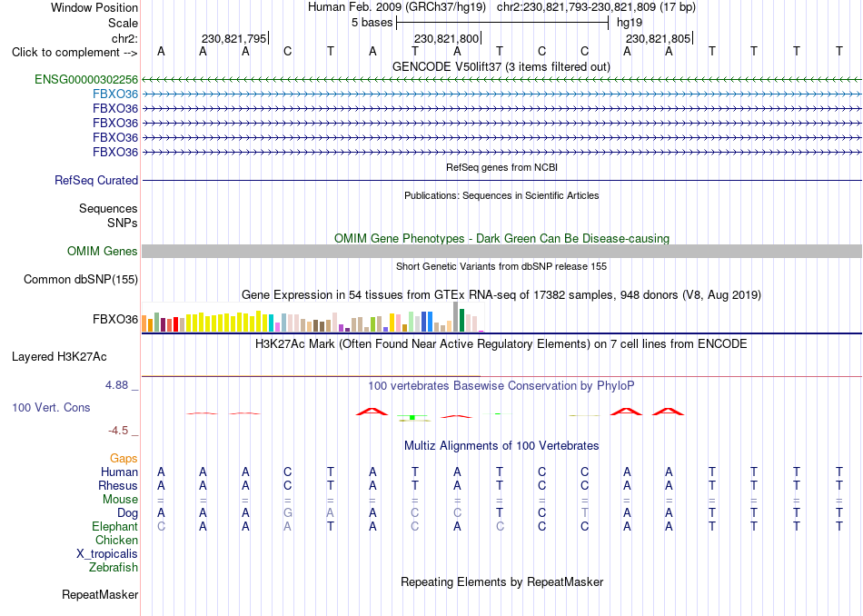This screenshot has height=616, width=863.
Task: Open 'Publications: Sequences in Scientific Articles' title
Action: [x=501, y=195]
